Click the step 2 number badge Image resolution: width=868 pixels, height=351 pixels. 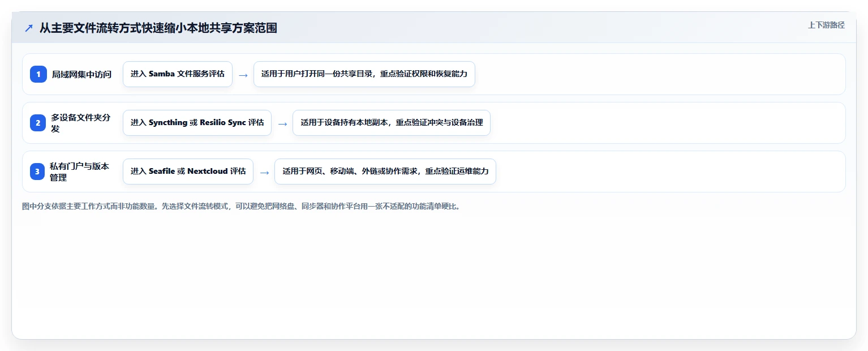click(x=38, y=123)
